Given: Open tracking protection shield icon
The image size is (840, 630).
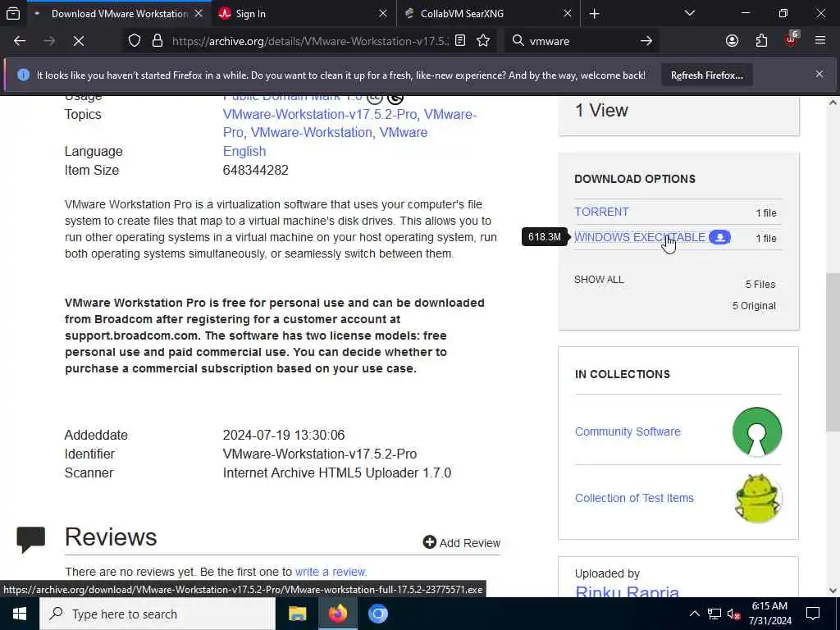Looking at the screenshot, I should tap(135, 41).
